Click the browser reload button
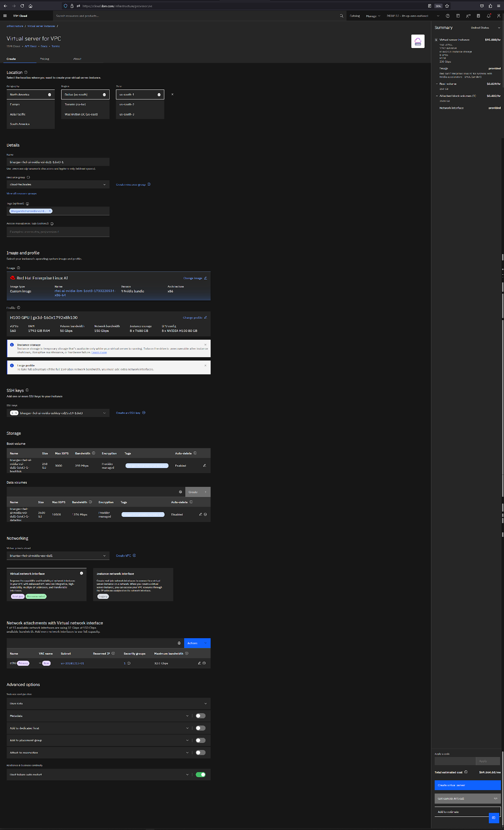 tap(22, 6)
